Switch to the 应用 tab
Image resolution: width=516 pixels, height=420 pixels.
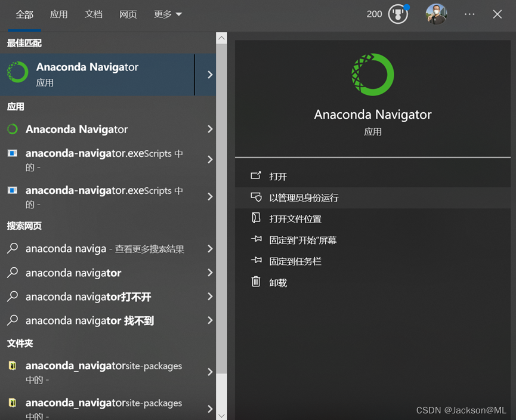coord(59,14)
